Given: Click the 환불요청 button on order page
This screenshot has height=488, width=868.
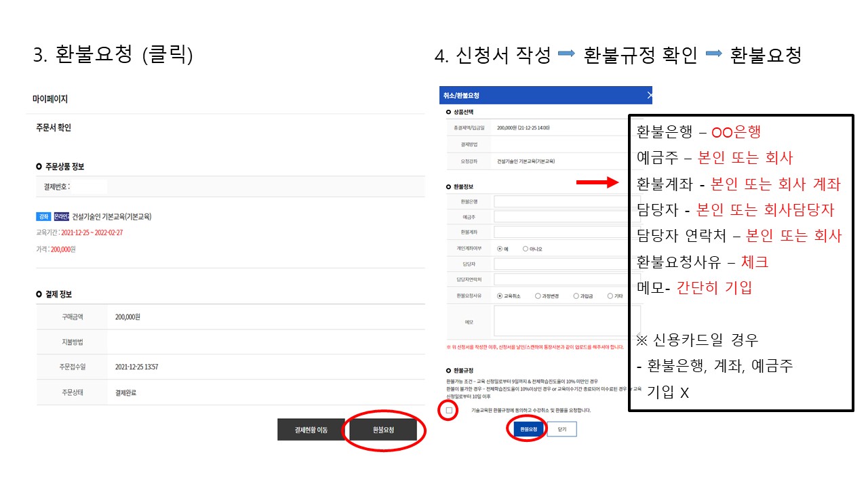Looking at the screenshot, I should tap(383, 430).
